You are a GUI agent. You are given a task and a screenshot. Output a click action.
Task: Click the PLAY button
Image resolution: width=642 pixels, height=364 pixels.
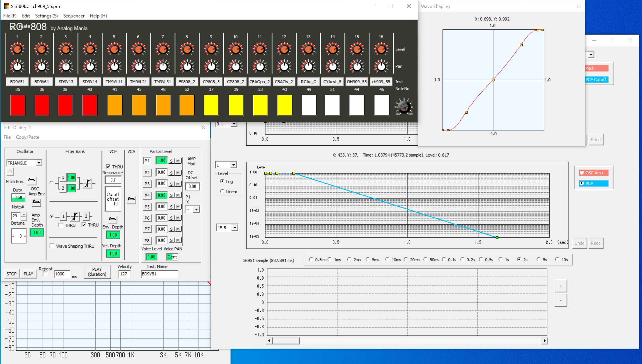[x=28, y=274]
